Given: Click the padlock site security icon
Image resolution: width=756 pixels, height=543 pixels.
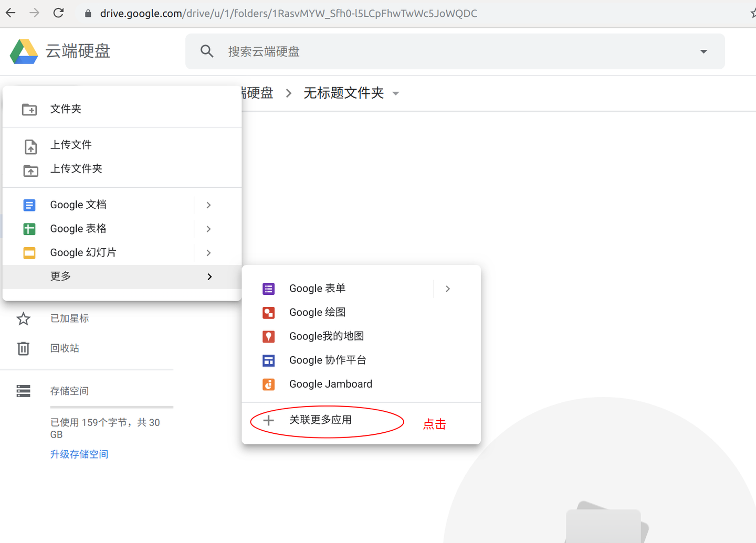Looking at the screenshot, I should coord(88,14).
